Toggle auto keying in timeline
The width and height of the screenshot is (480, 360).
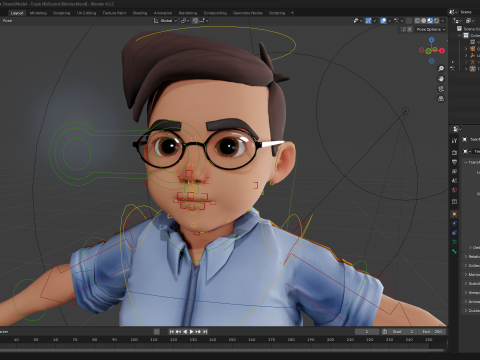click(157, 332)
